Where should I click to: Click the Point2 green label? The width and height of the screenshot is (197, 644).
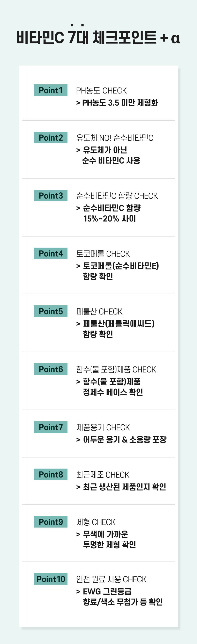50,137
